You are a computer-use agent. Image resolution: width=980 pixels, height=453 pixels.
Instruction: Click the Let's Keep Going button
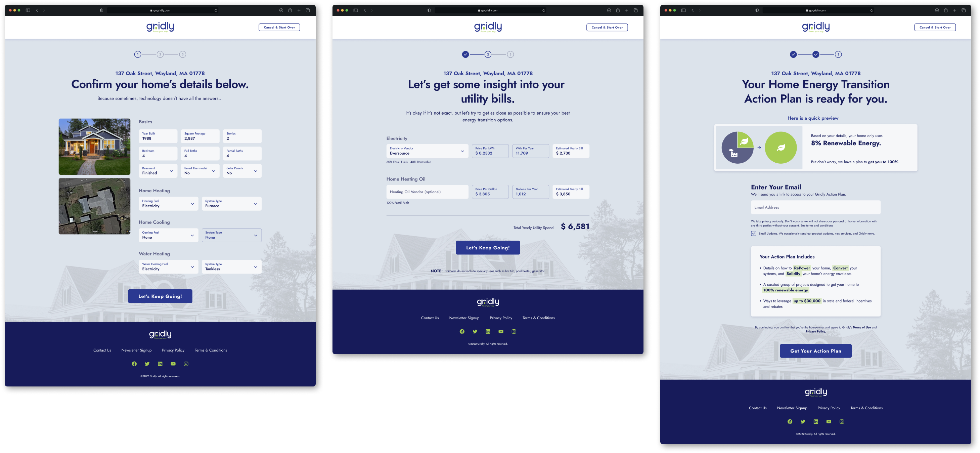tap(160, 296)
